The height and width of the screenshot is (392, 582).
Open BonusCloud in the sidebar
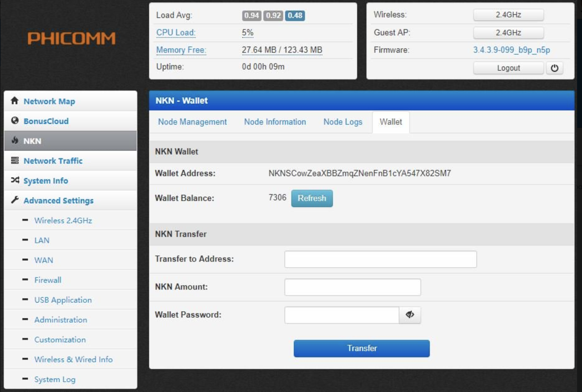click(71, 121)
